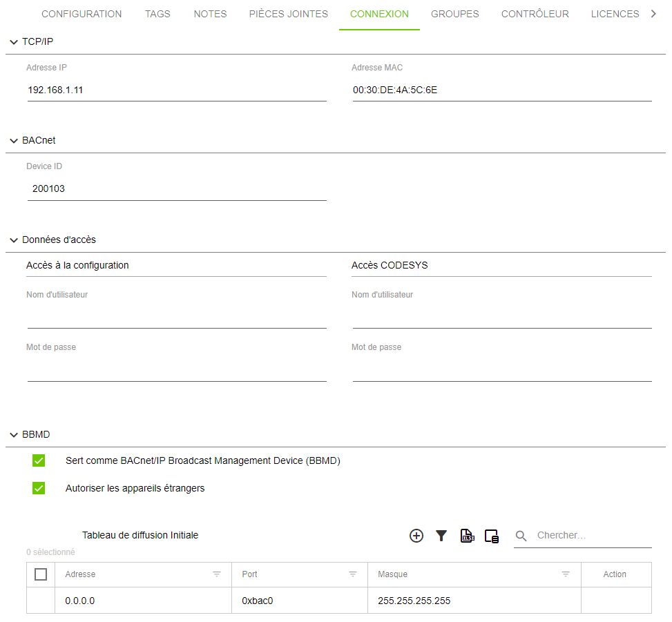Screen dimensions: 672x622
Task: Click the 'Accès à la configuration' heading
Action: pos(77,266)
